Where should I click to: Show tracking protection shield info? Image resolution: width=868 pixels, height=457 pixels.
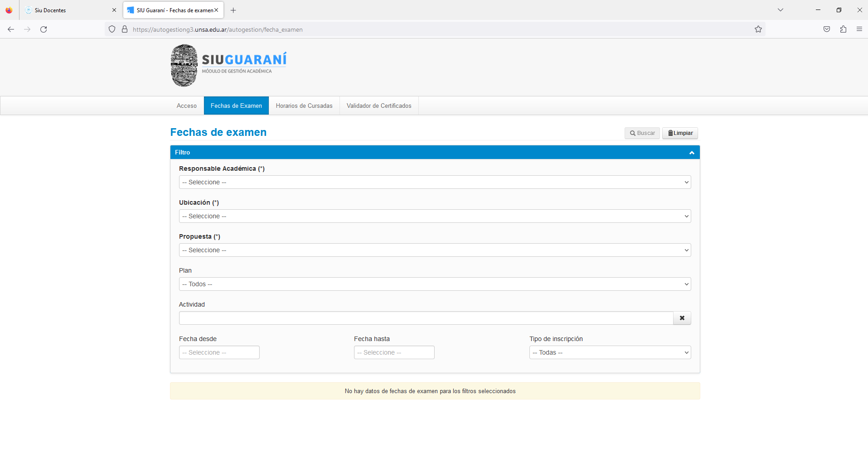[x=112, y=29]
